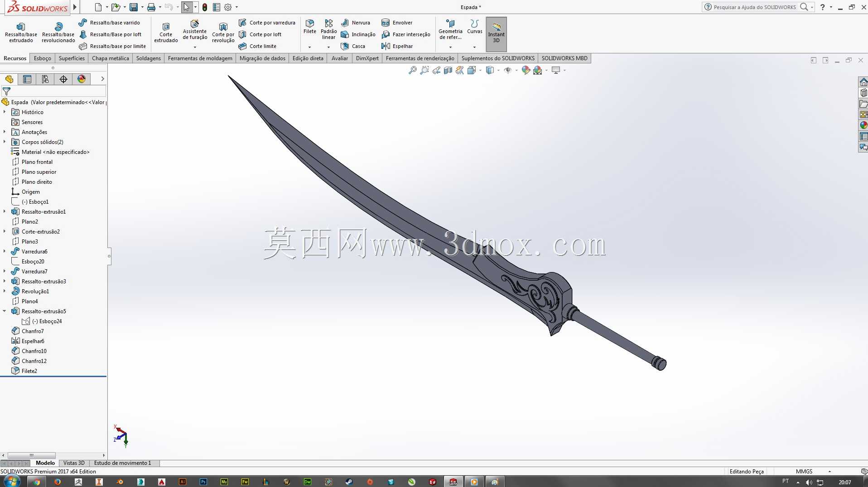Screen dimensions: 868x487
Task: Select the Envolver tool
Action: (x=397, y=23)
